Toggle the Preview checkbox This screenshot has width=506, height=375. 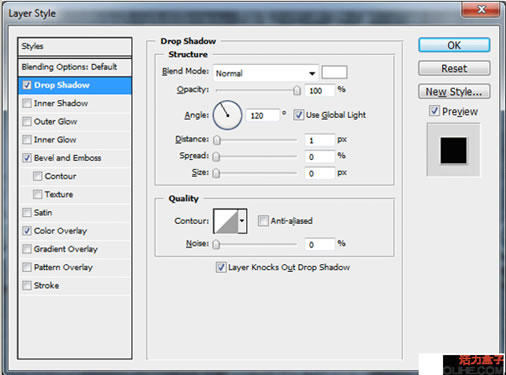434,111
